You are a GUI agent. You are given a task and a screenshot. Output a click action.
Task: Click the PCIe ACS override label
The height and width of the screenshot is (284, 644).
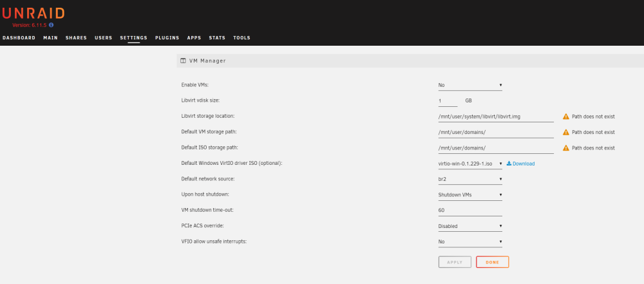tap(202, 225)
